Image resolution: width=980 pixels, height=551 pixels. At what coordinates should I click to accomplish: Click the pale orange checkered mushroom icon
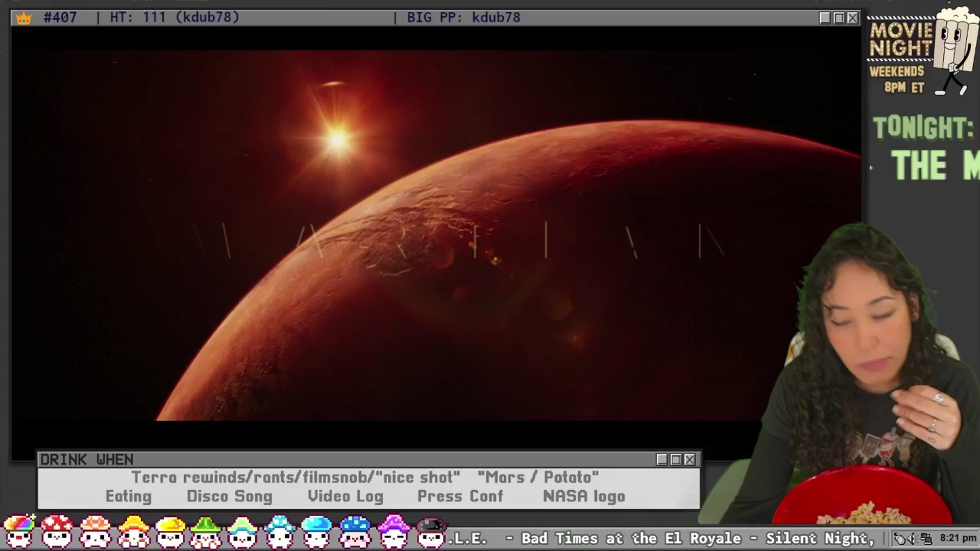tap(95, 531)
